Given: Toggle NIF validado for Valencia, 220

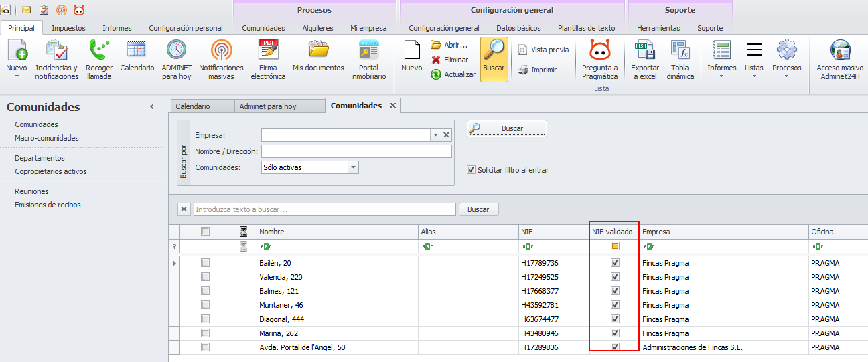Looking at the screenshot, I should (x=615, y=277).
